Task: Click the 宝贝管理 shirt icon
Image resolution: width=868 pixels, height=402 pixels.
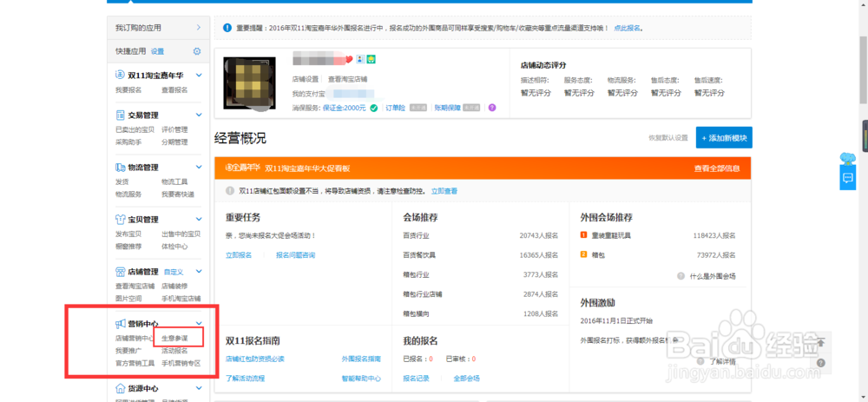Action: click(x=120, y=220)
